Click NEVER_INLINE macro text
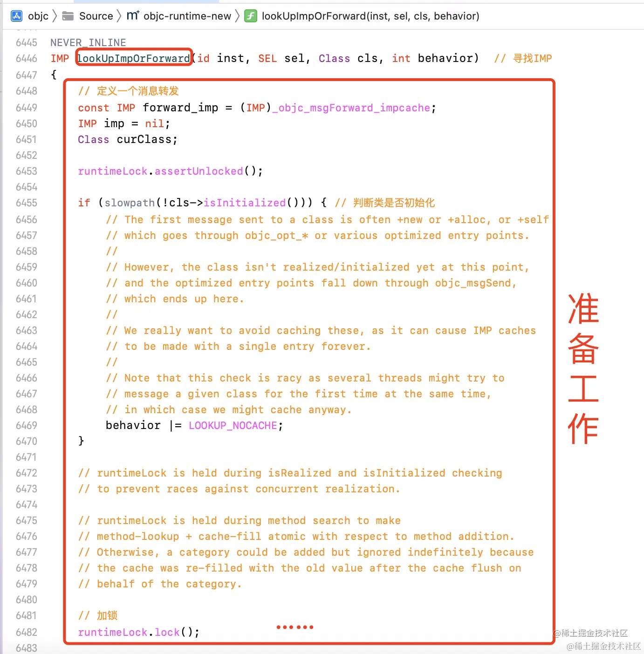This screenshot has width=644, height=654. pos(88,42)
